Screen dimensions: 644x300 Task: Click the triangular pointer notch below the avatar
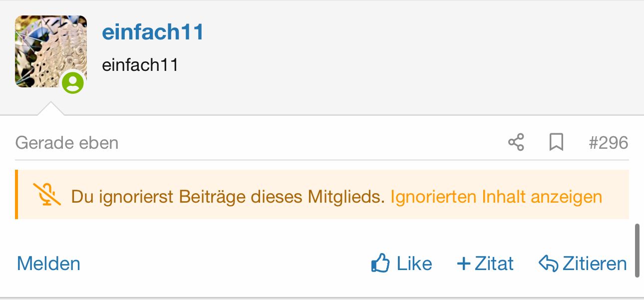point(50,109)
